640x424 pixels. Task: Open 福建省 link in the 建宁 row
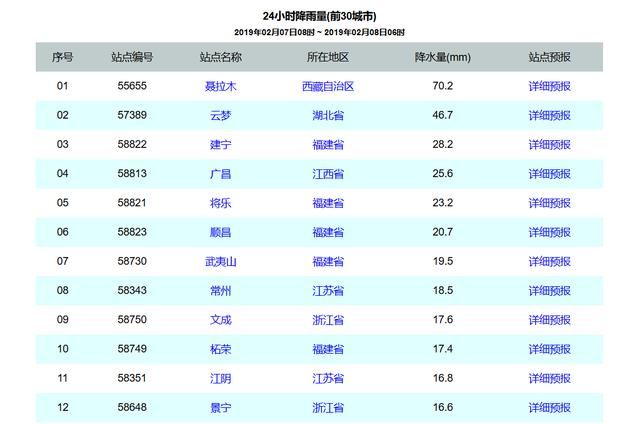328,144
